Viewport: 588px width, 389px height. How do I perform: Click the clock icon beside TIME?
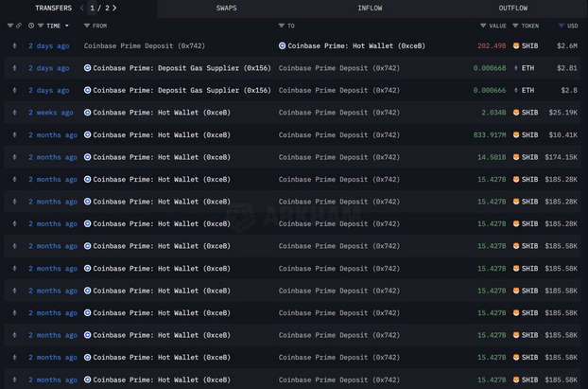31,26
